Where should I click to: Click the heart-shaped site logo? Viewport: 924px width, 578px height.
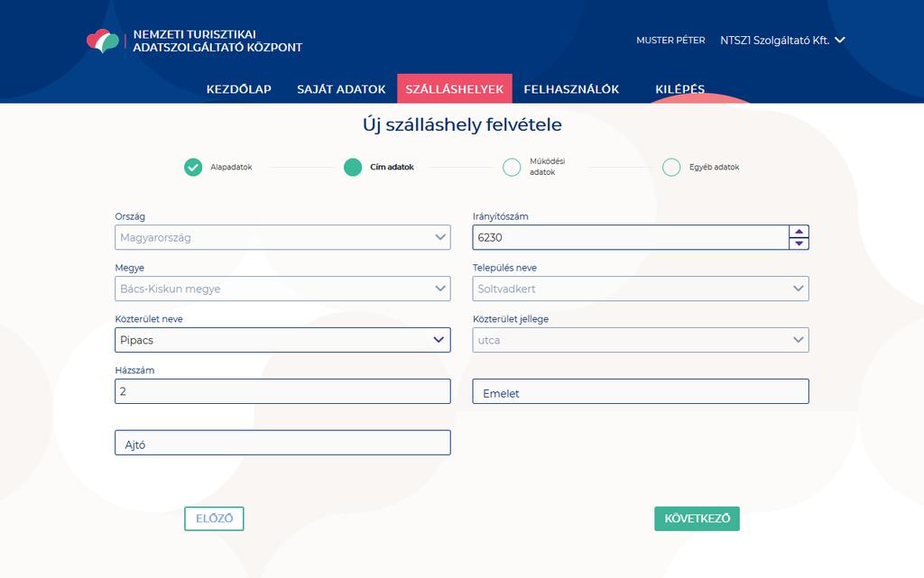click(x=103, y=41)
